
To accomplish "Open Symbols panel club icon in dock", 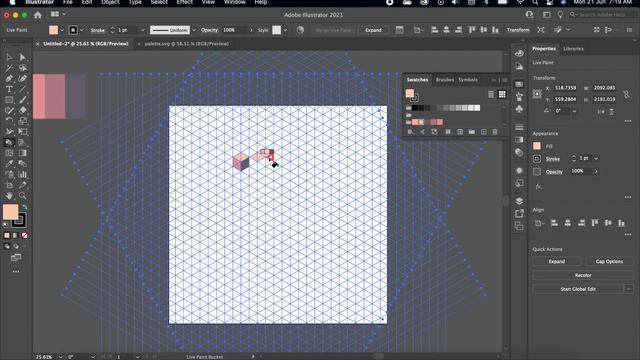I will click(519, 109).
